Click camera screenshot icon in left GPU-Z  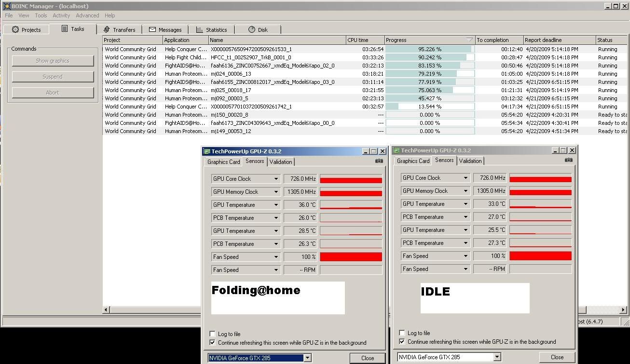pyautogui.click(x=379, y=161)
